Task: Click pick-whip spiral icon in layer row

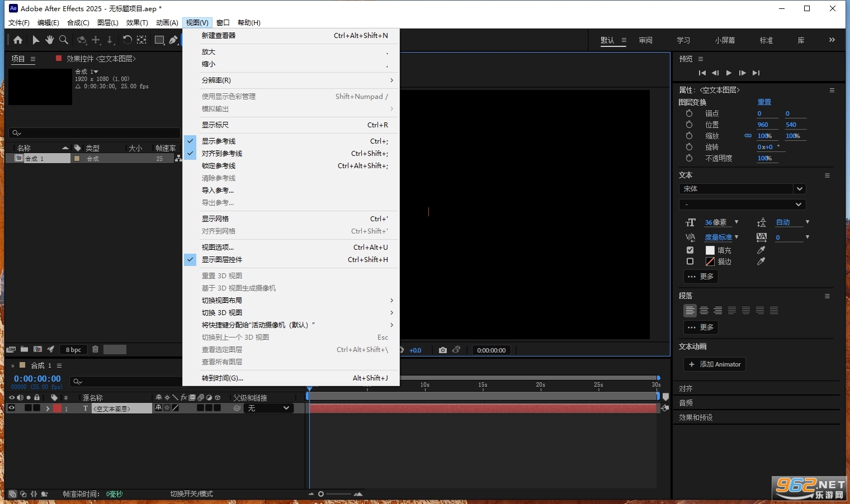Action: pyautogui.click(x=237, y=408)
